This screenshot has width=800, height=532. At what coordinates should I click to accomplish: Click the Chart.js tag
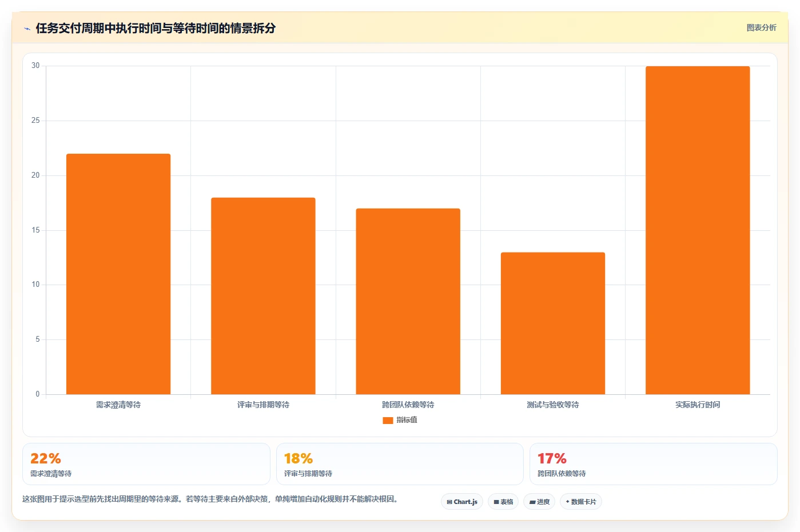tap(462, 502)
